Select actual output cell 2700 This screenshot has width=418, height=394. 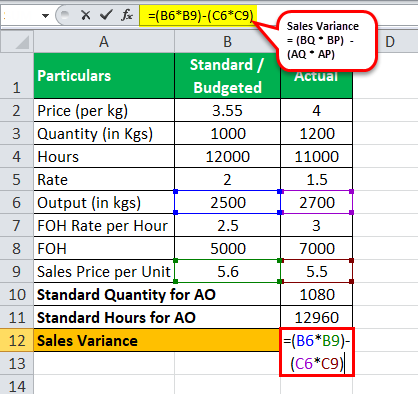316,202
